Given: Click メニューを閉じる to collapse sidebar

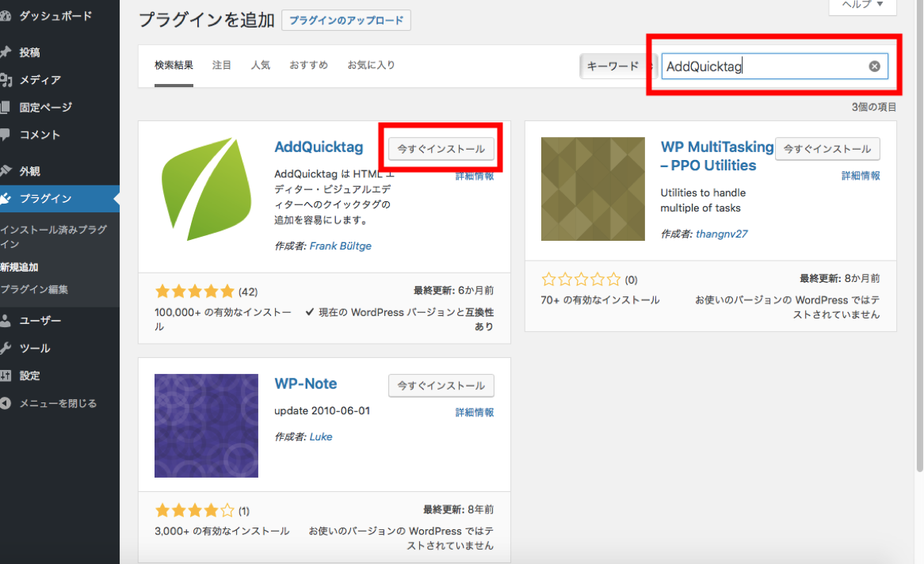Looking at the screenshot, I should [x=58, y=403].
